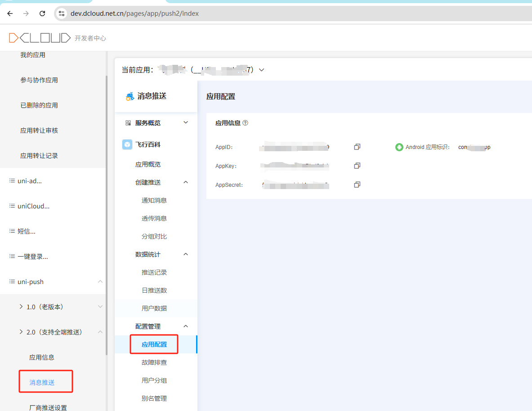
Task: Click the Android app identifier icon
Action: (399, 147)
